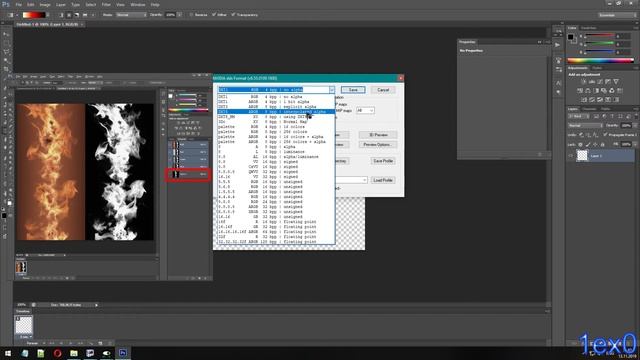The image size is (640, 360).
Task: Toggle Propagate Frame 1 checkbox
Action: (605, 135)
